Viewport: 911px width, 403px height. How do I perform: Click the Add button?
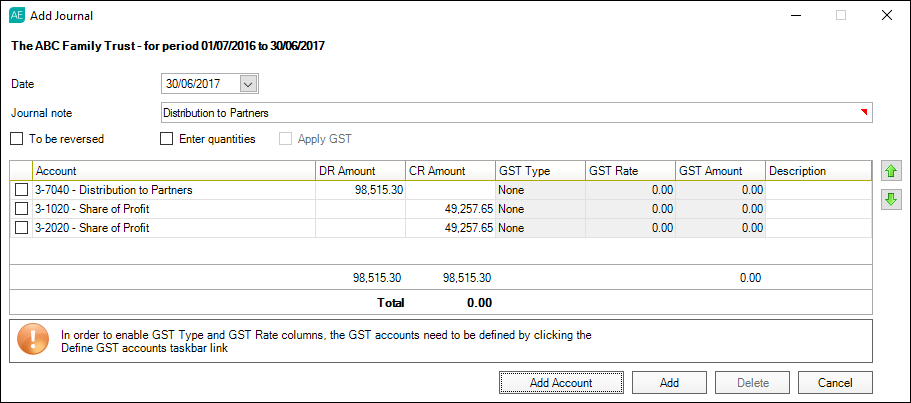point(669,382)
